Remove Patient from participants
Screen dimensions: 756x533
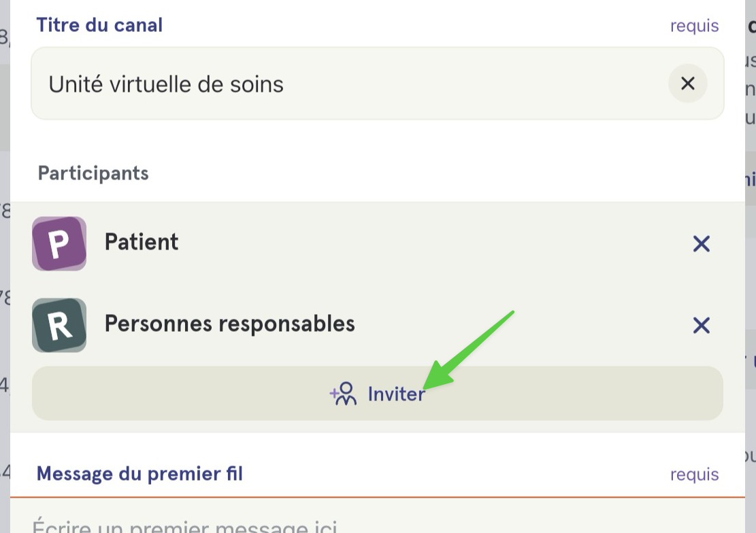[x=701, y=244]
